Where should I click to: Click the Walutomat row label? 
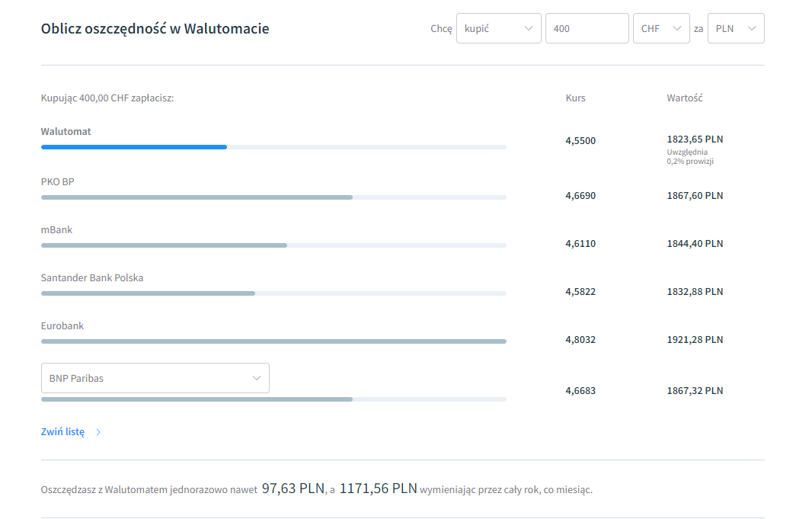point(66,132)
